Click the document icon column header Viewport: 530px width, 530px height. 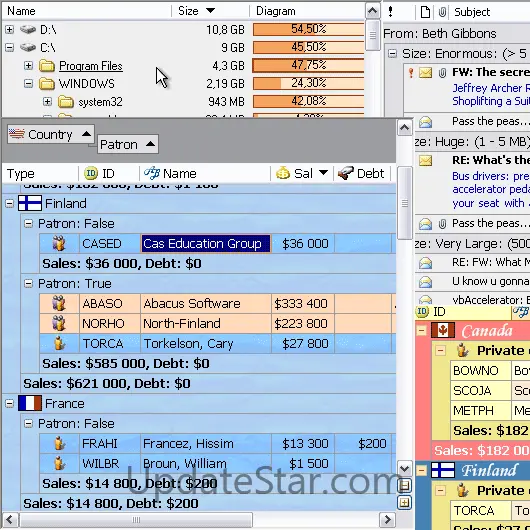coord(425,12)
